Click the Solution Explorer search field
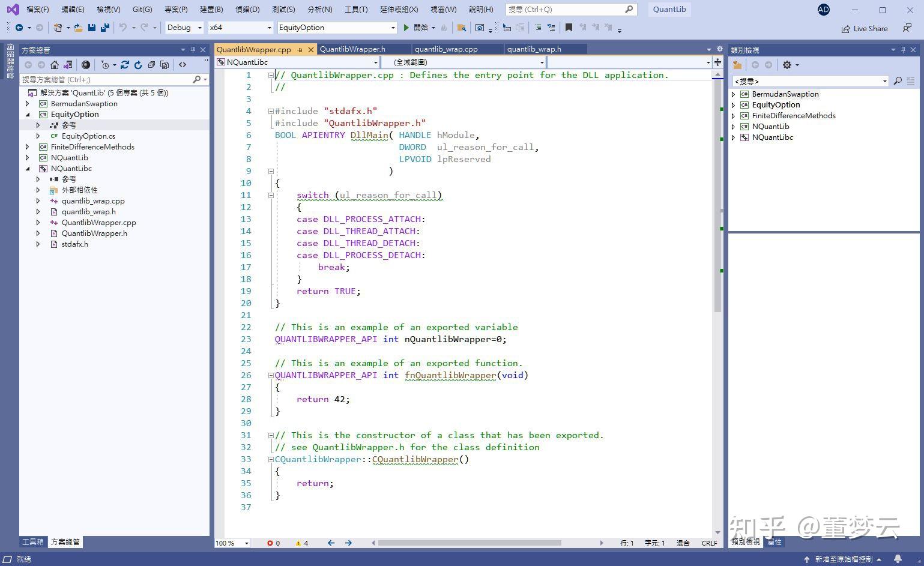Screen dimensions: 924x566 (x=105, y=79)
